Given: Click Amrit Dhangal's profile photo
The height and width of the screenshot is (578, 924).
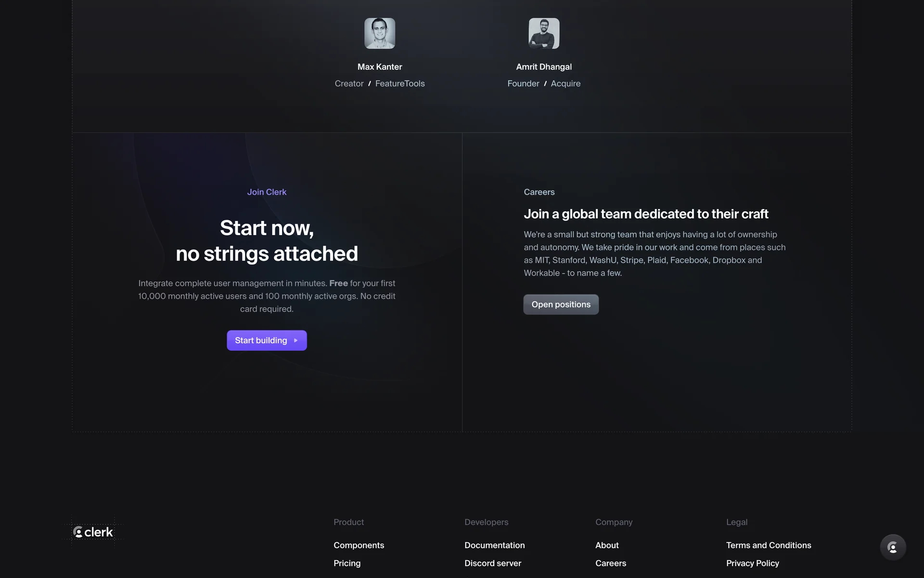Looking at the screenshot, I should 544,33.
